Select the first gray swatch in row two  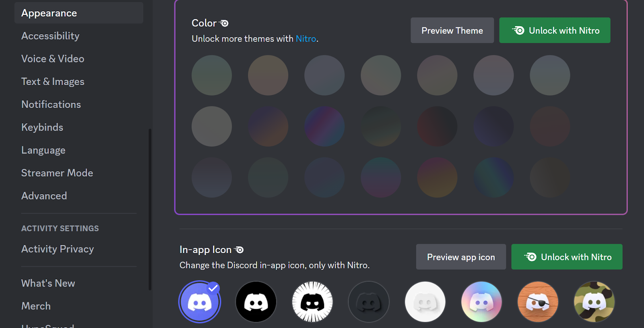tap(212, 126)
